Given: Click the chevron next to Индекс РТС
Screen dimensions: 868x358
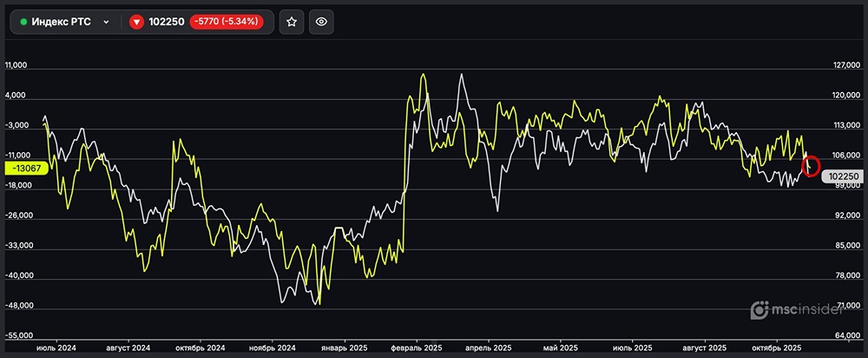Looking at the screenshot, I should coord(106,23).
